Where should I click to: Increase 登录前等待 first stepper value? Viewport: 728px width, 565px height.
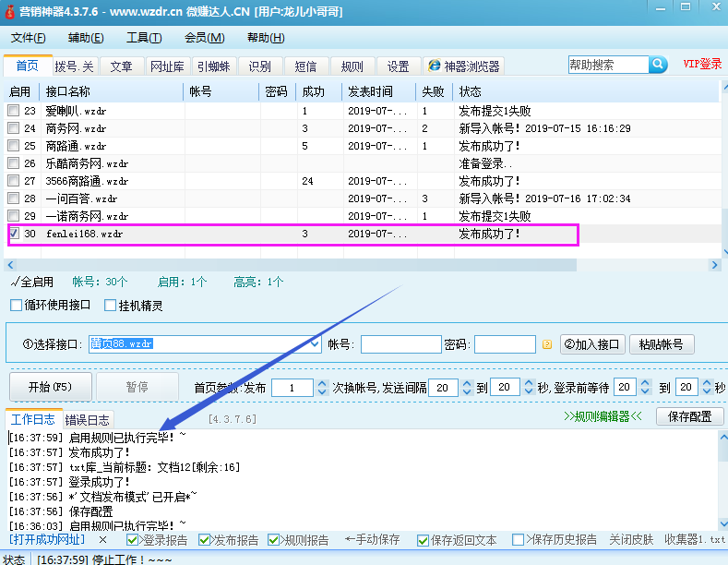point(644,382)
